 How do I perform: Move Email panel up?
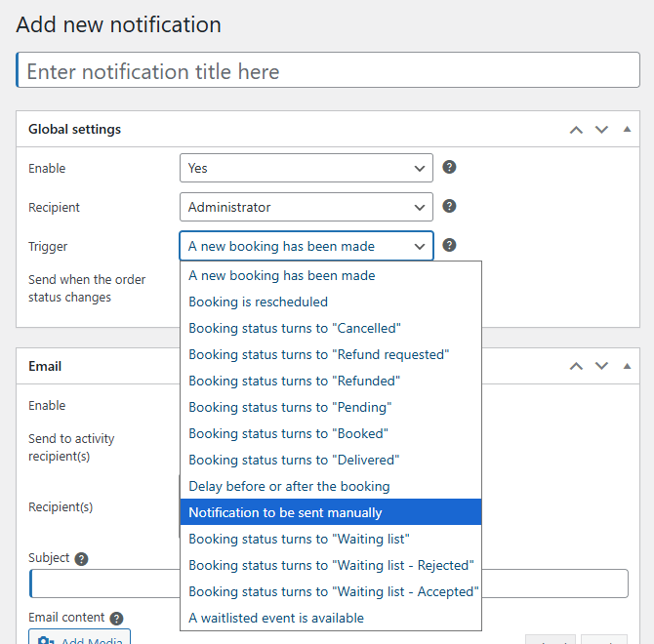pyautogui.click(x=577, y=366)
